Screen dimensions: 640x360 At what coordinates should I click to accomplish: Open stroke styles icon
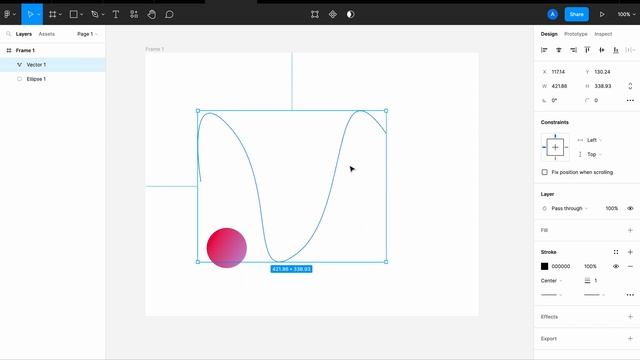click(x=616, y=252)
